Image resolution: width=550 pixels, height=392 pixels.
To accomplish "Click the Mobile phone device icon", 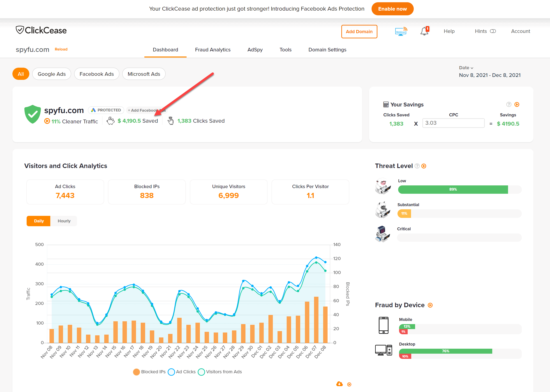I will (384, 325).
